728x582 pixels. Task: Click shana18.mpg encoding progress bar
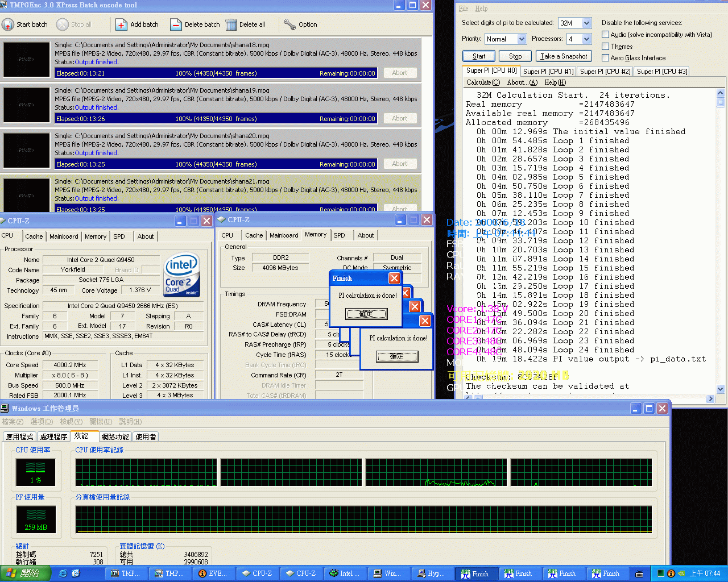tap(216, 73)
